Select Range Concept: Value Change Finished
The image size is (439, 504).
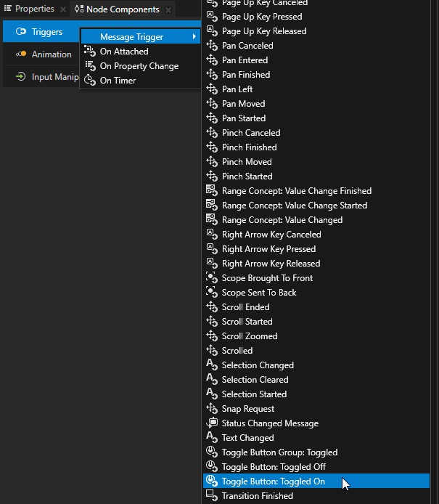coord(316,190)
